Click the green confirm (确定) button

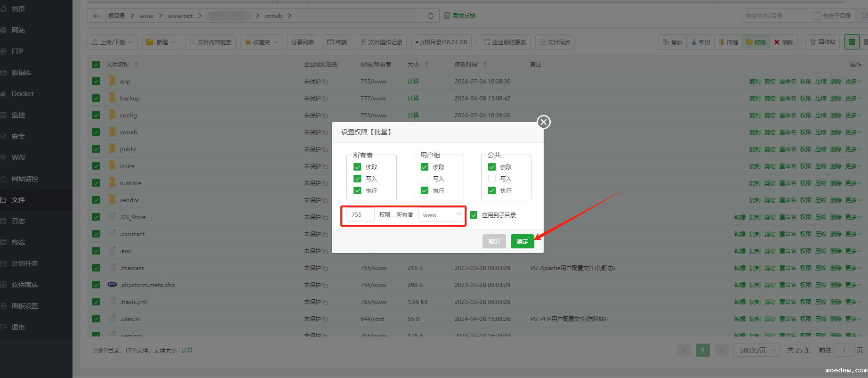click(x=522, y=241)
